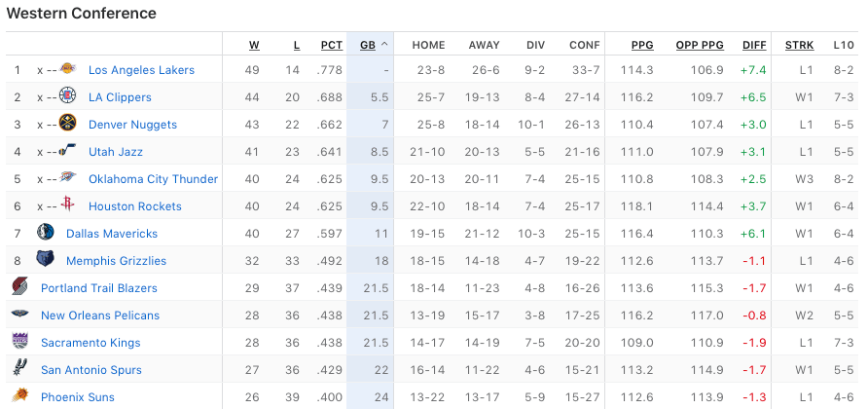Open the New Orleans Pelicans team link
Screen dimensions: 868x409
tap(100, 316)
